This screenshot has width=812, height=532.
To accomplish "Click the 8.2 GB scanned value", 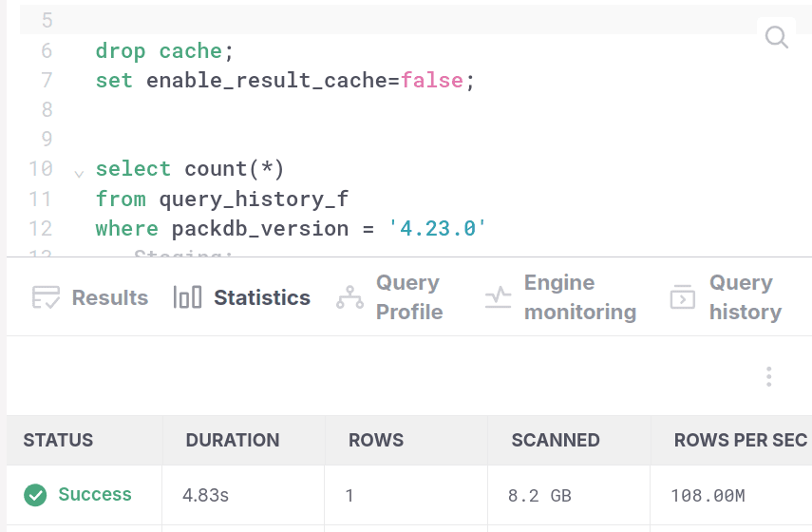I will pyautogui.click(x=539, y=496).
